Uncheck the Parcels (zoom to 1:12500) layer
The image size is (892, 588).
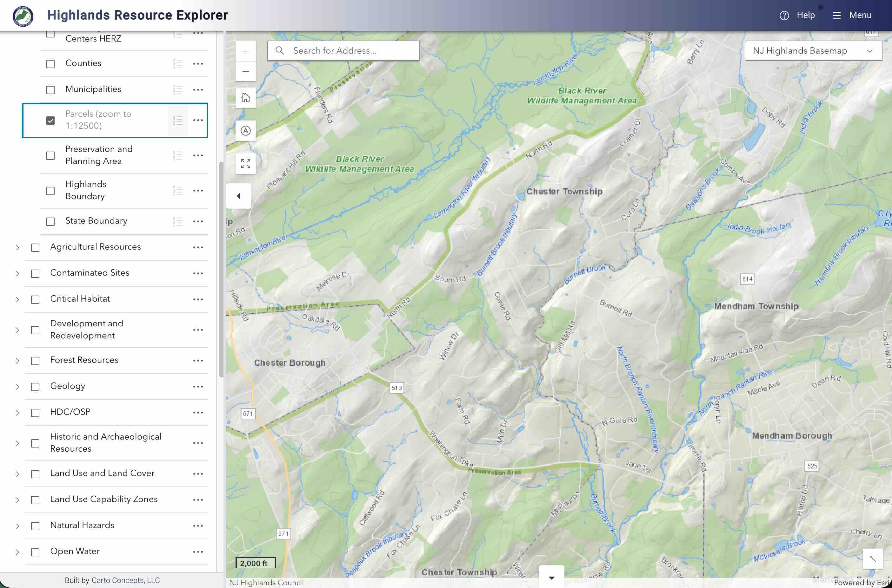pyautogui.click(x=51, y=120)
